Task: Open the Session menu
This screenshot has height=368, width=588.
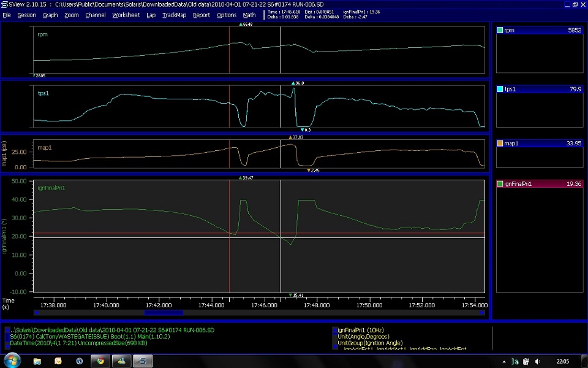Action: point(26,15)
